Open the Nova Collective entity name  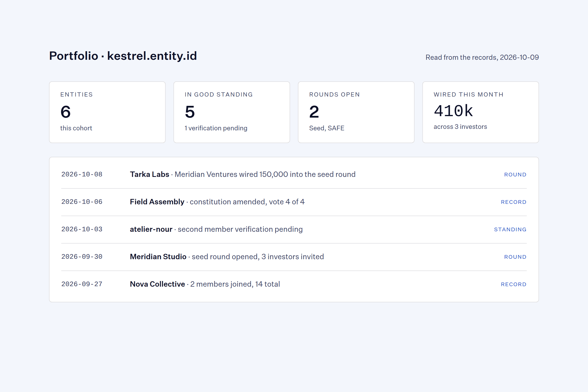157,284
